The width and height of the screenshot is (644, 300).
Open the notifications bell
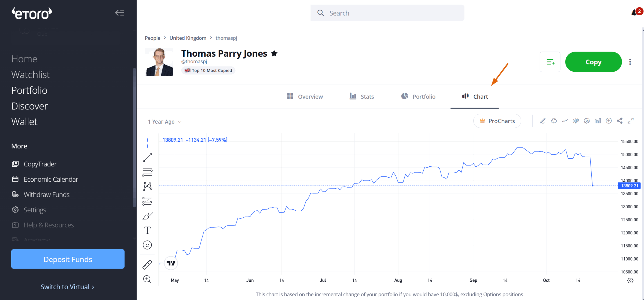tap(634, 13)
